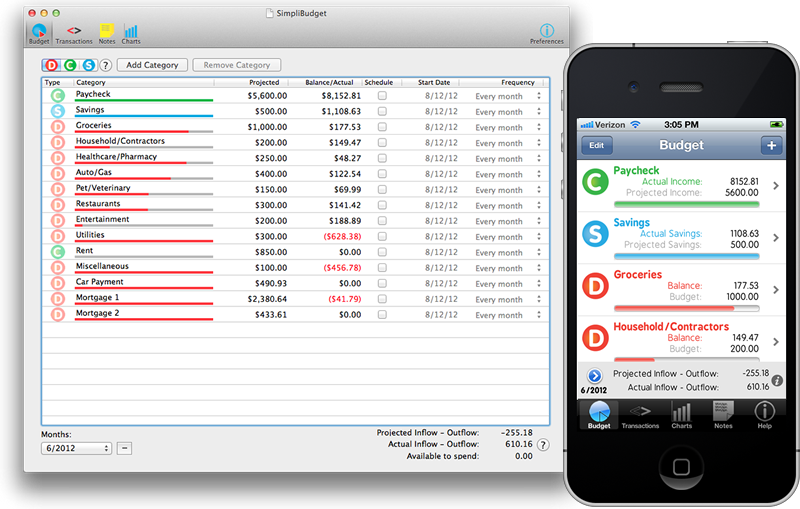The image size is (800, 509).
Task: Toggle Schedule checkbox for Healthcare/Pharmacy
Action: click(x=382, y=158)
